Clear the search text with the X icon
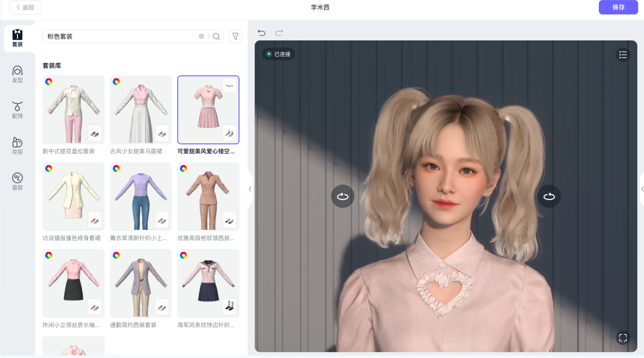The image size is (644, 358). click(x=201, y=36)
